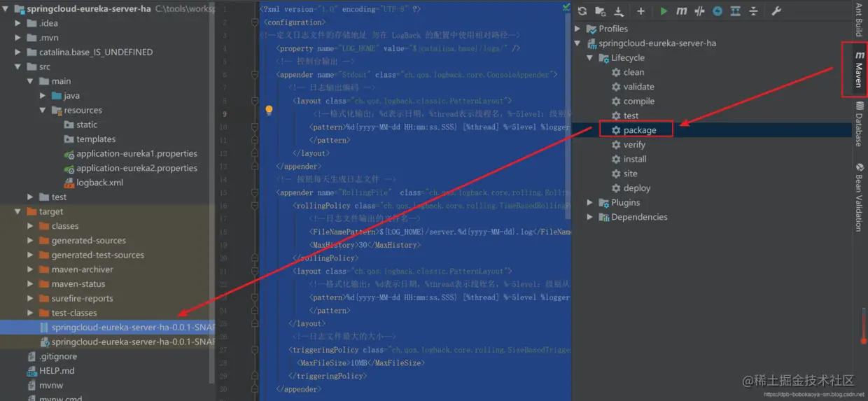Expand the .idea folder arrow

[18, 23]
